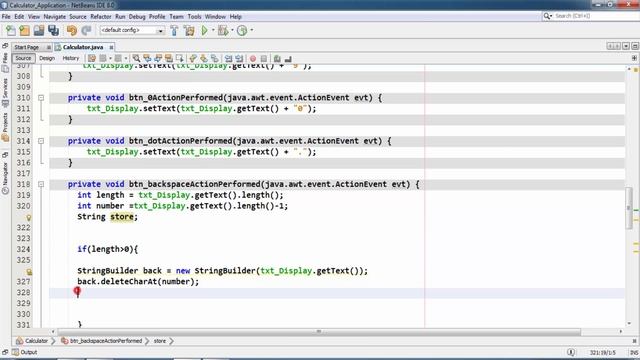Open the Projects side panel
640x360 pixels.
[x=5, y=127]
